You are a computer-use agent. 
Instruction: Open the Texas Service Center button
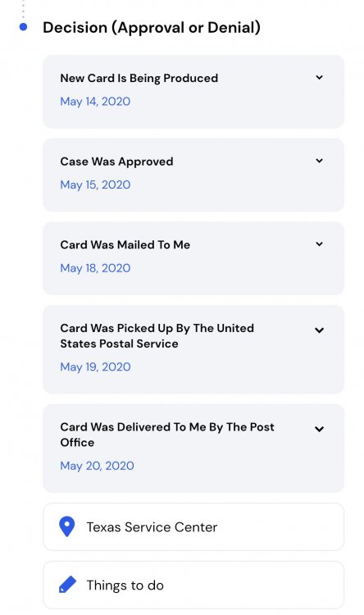click(193, 526)
